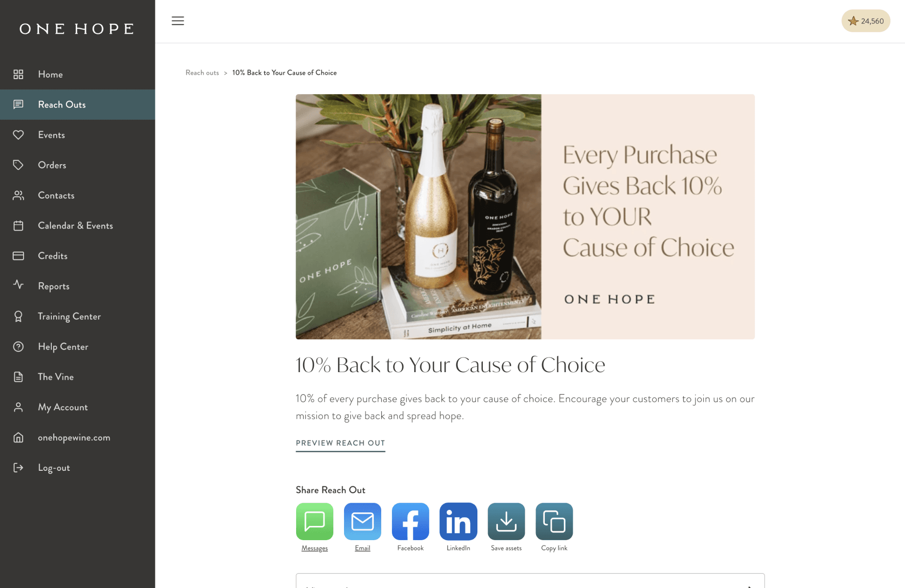Click the Save assets download icon
The image size is (905, 588).
(x=506, y=522)
